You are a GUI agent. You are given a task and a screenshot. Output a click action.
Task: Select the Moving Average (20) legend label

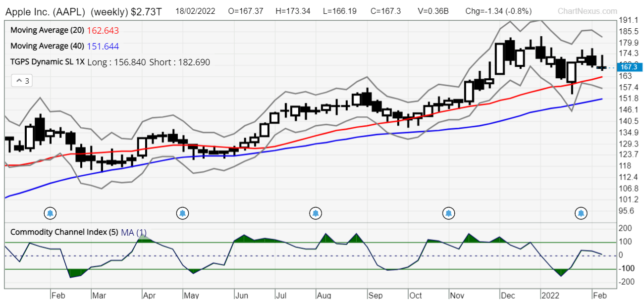(x=47, y=30)
